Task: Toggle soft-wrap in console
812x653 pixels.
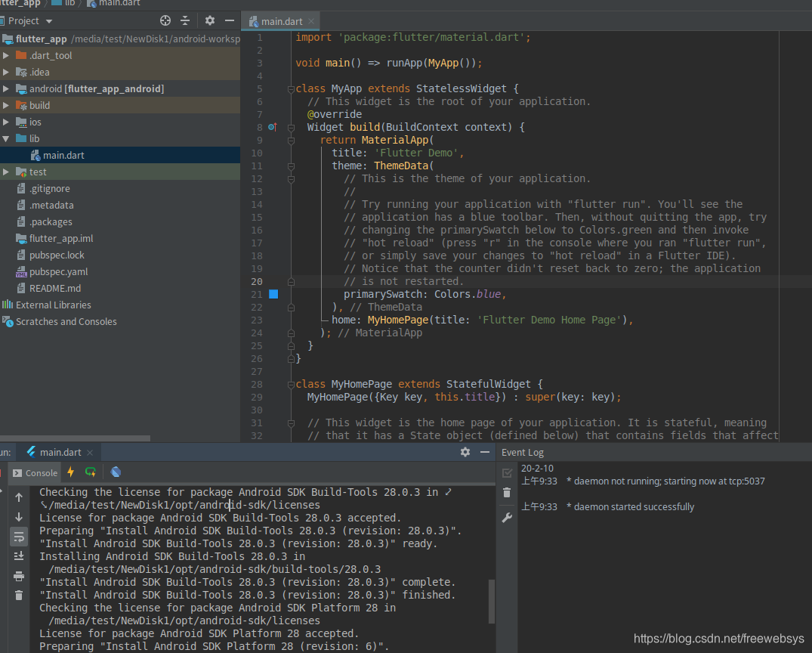Action: [19, 537]
